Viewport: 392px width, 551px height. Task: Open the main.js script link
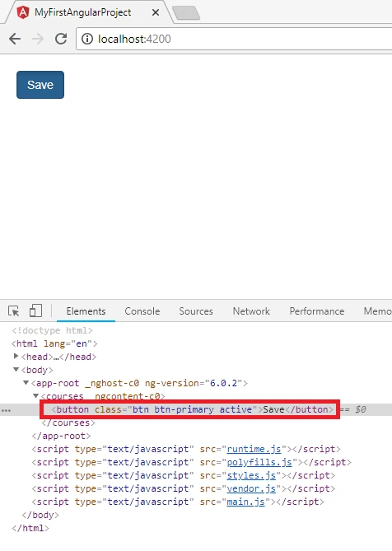pyautogui.click(x=245, y=502)
